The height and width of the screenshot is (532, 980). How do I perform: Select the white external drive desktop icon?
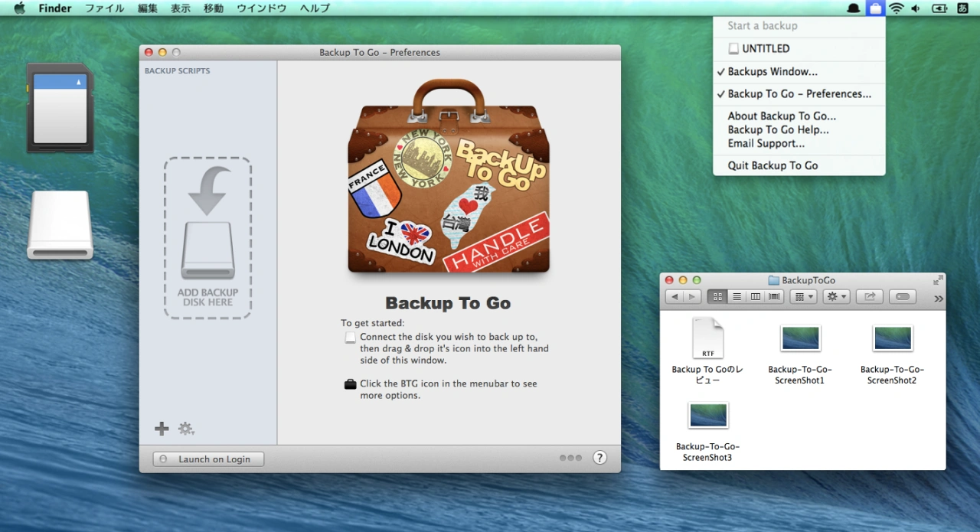tap(60, 225)
